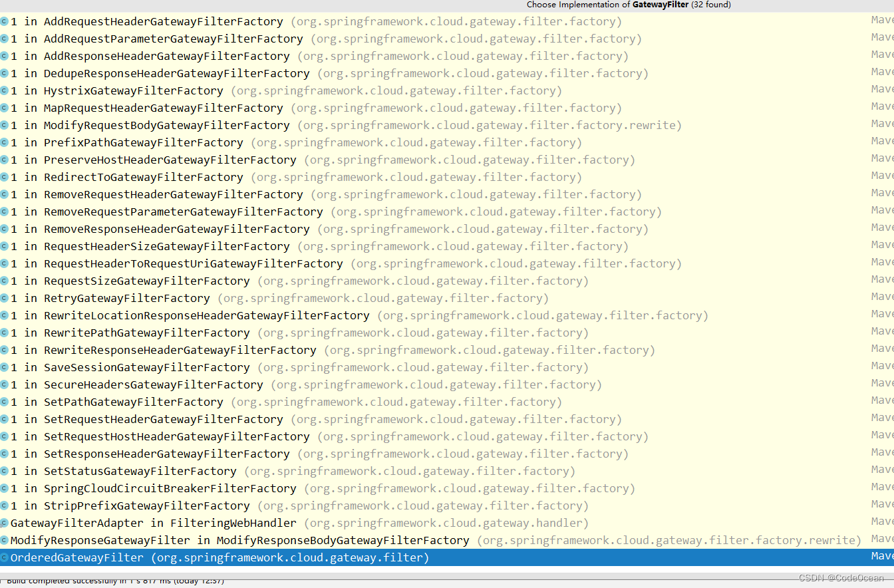Screen dimensions: 894x588
Task: Click class icon beside SaveSessionGatewayFilterFactory
Action: pos(4,367)
